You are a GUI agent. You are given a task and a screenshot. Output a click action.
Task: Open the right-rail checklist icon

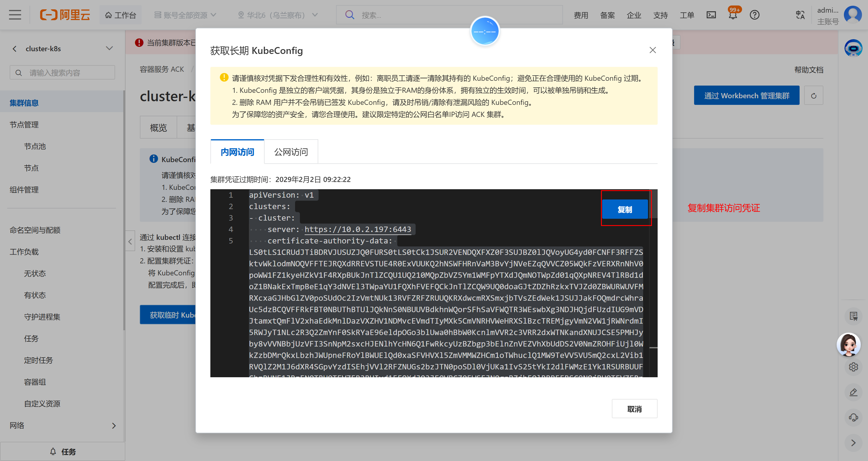pyautogui.click(x=853, y=316)
